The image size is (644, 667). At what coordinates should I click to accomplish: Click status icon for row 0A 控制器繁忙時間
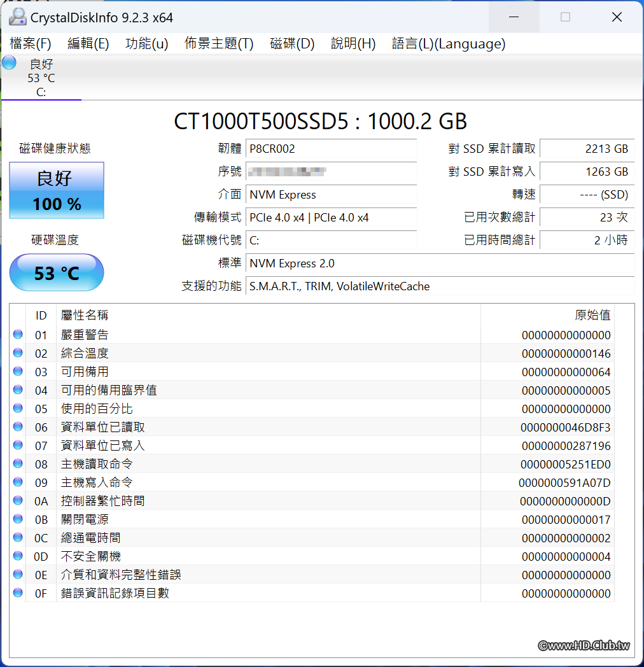tap(18, 501)
